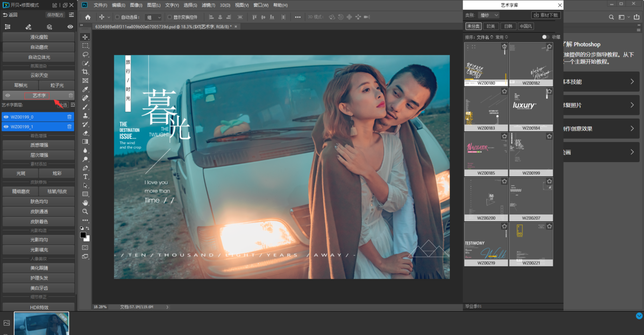644x335 pixels.
Task: Select the Zoom magnifier tool
Action: pyautogui.click(x=85, y=211)
